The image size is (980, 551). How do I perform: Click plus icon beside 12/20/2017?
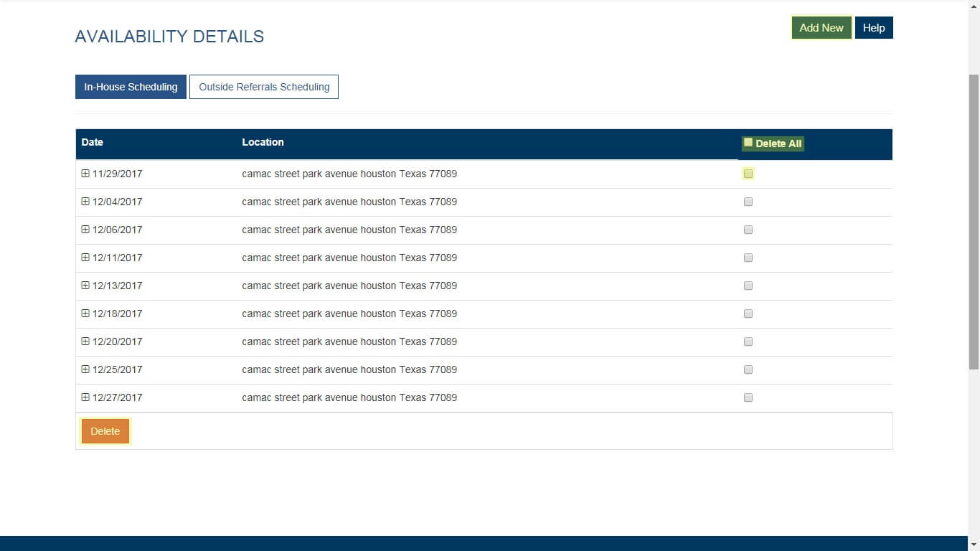coord(85,342)
